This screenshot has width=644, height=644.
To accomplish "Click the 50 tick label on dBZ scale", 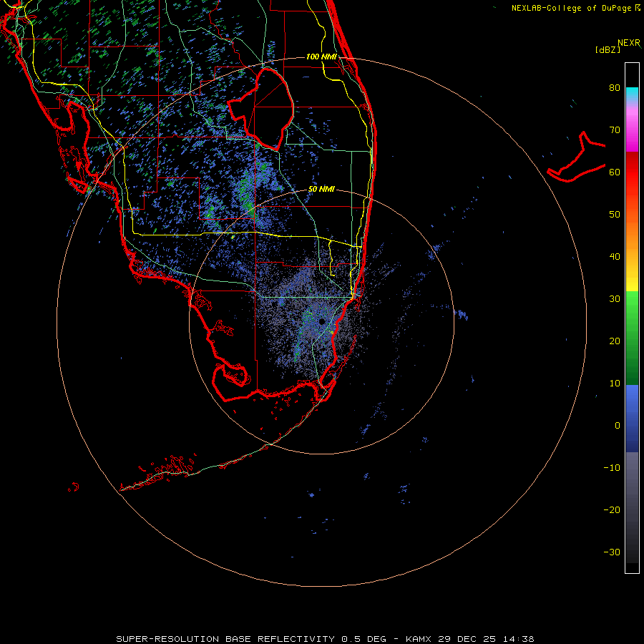I will click(x=615, y=215).
